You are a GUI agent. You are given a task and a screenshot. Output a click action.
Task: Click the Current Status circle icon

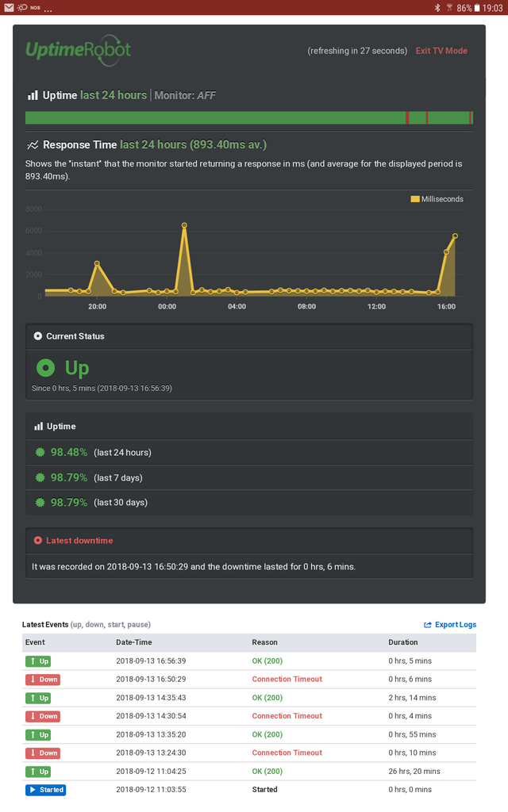(x=38, y=336)
